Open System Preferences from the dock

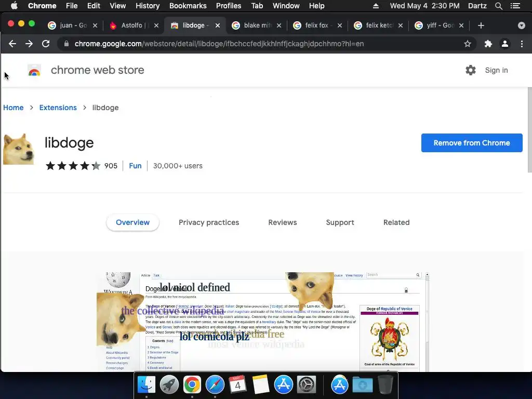(307, 385)
